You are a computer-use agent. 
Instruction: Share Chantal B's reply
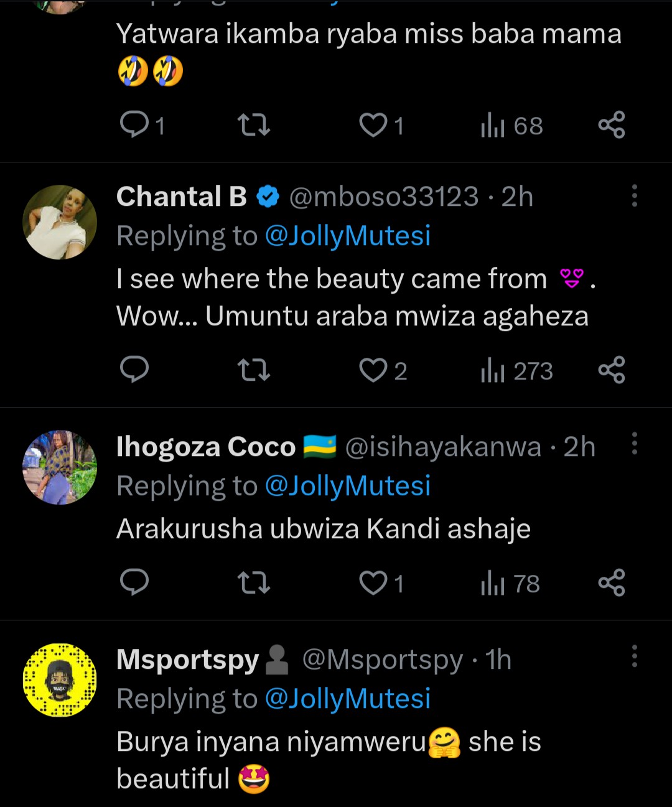(x=611, y=370)
